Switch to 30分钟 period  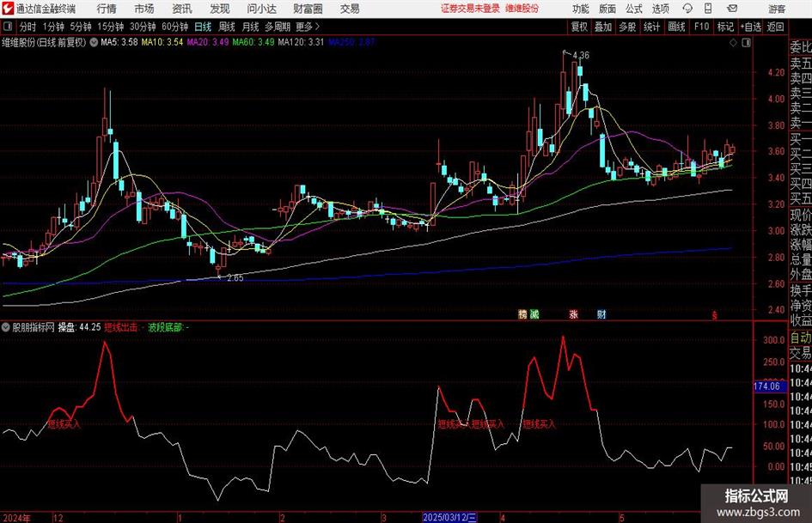pos(143,27)
